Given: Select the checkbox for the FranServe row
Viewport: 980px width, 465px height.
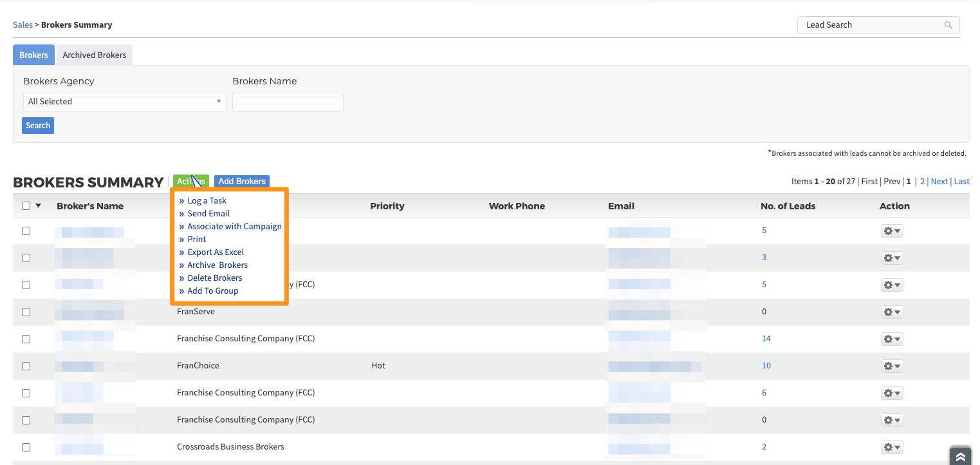Looking at the screenshot, I should [26, 312].
